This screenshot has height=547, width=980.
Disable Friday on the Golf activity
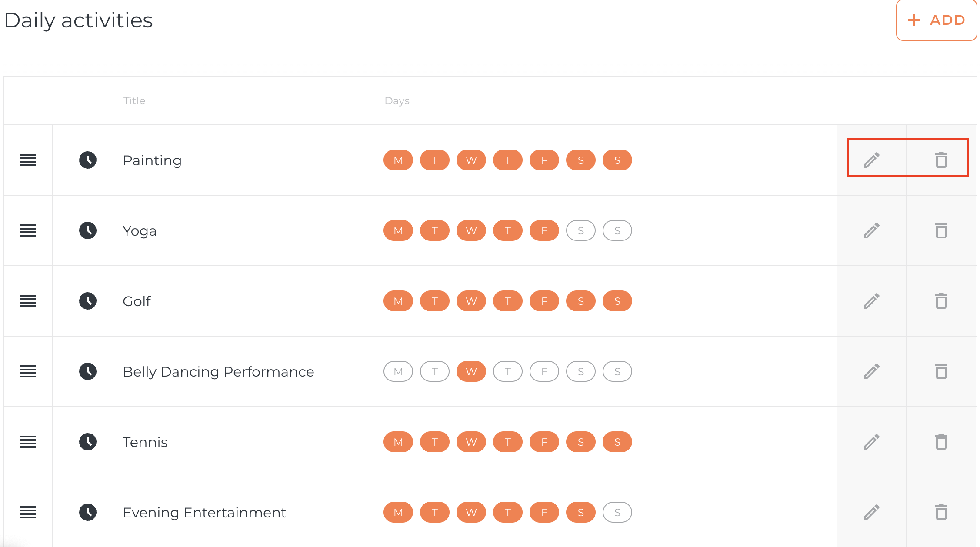[544, 301]
